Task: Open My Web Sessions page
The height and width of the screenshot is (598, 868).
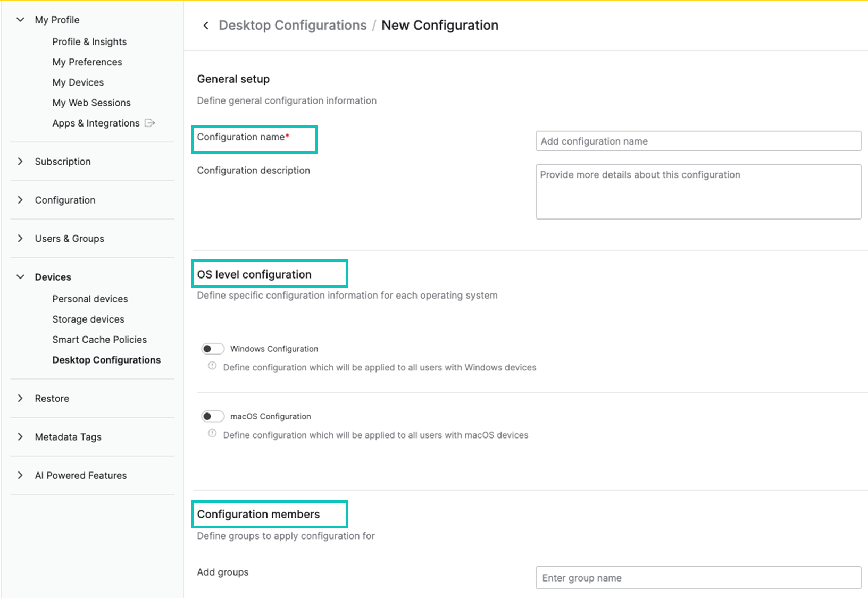Action: (x=91, y=102)
